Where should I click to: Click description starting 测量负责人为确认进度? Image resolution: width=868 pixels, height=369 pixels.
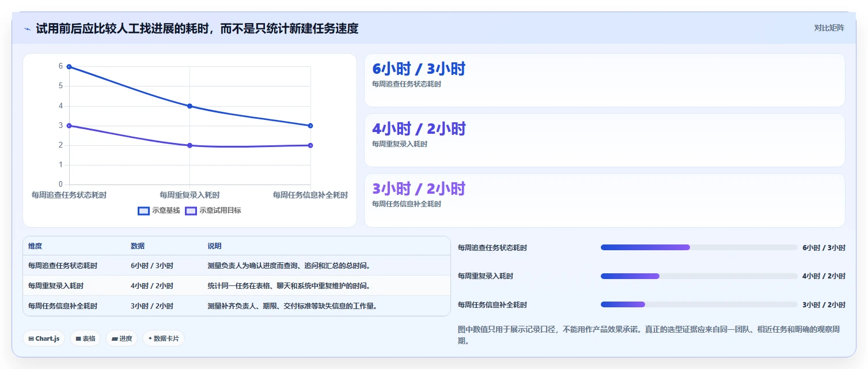point(289,266)
